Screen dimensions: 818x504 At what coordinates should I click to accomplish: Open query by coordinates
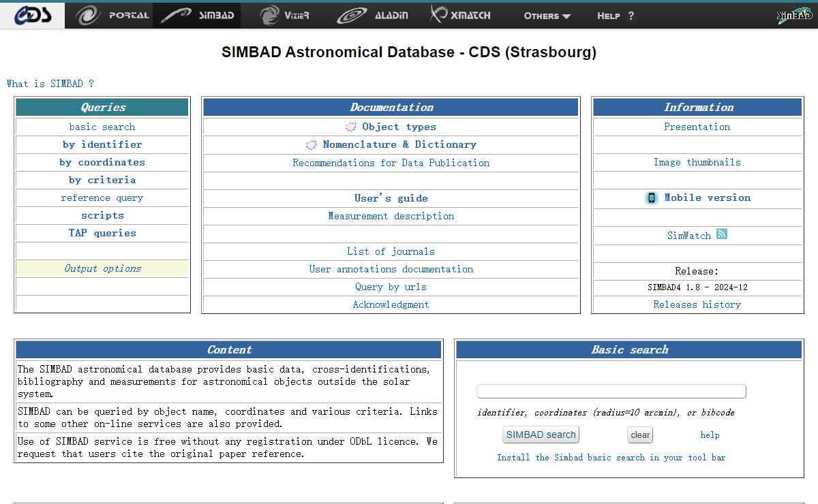point(102,162)
